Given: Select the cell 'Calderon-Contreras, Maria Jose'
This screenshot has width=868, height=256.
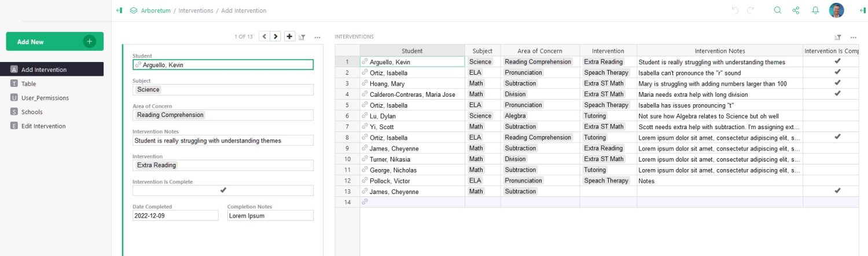Looking at the screenshot, I should point(412,94).
